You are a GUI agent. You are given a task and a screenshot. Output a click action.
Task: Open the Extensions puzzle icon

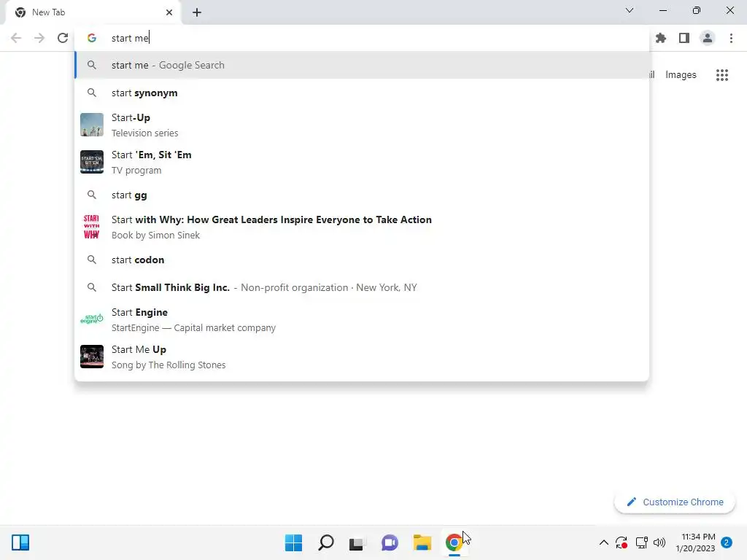click(x=661, y=38)
